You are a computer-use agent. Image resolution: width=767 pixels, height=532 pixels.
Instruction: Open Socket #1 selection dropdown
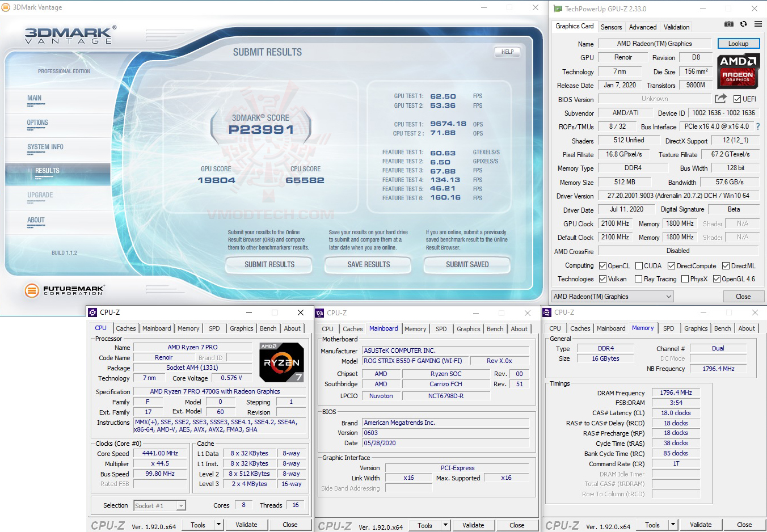tap(159, 505)
